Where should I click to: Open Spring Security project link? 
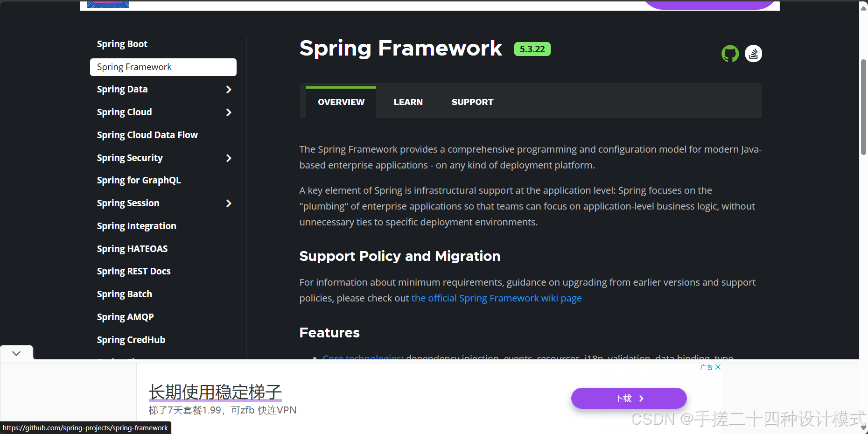tap(130, 158)
